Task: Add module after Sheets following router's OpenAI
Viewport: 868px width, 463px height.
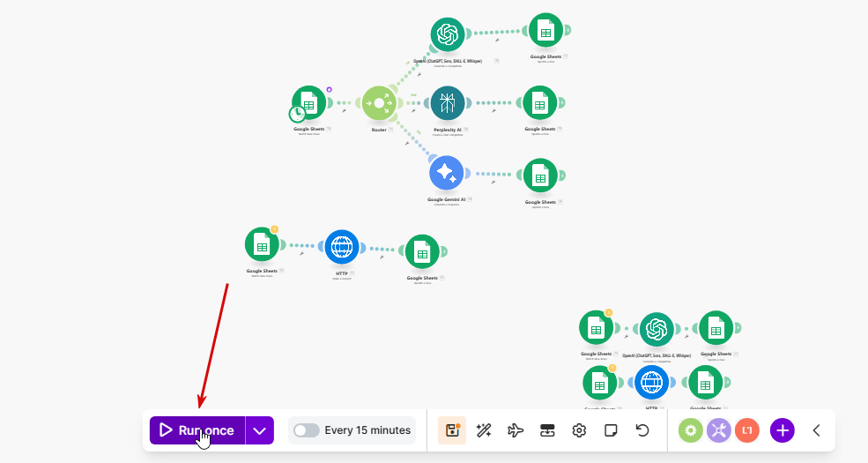Action: click(568, 30)
